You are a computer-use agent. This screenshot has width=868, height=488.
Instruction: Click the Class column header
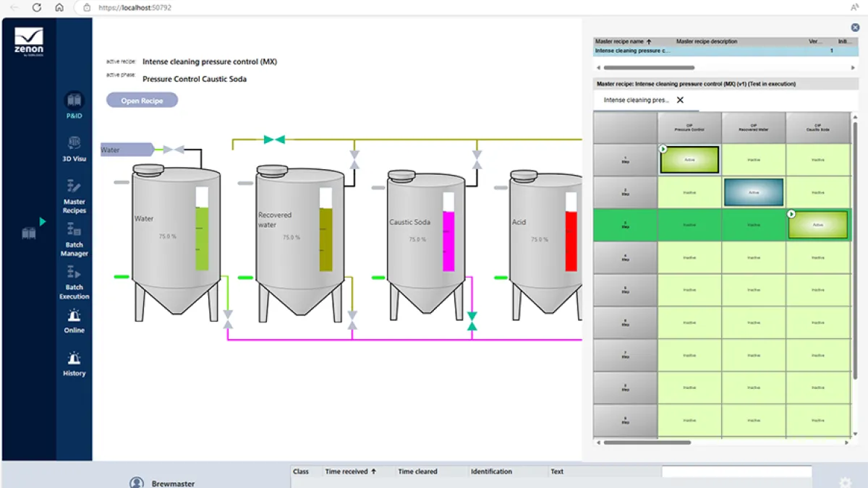click(301, 471)
